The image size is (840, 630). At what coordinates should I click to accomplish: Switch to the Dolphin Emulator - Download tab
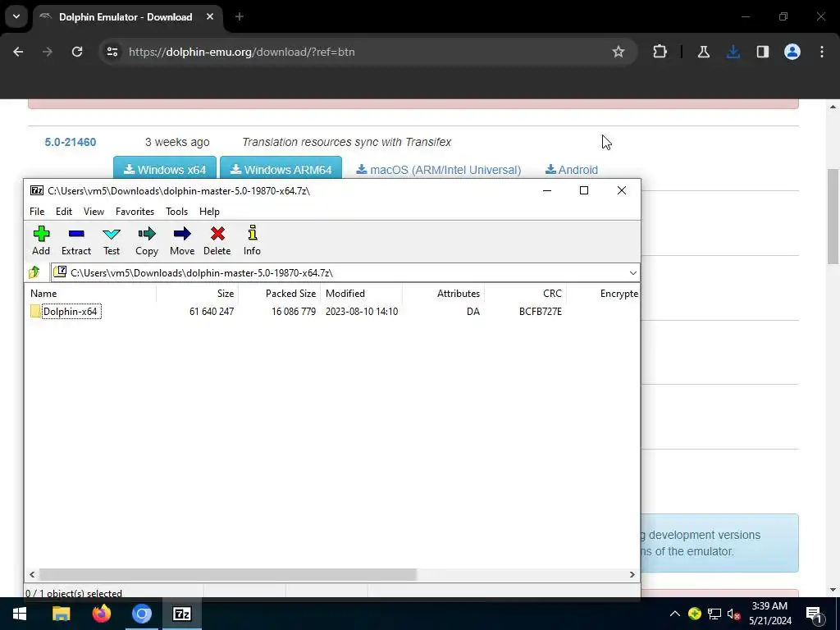pos(127,17)
